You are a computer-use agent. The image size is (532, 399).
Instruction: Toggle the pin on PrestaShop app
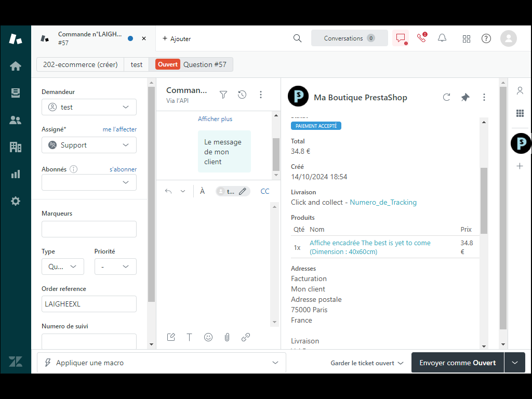pos(465,97)
